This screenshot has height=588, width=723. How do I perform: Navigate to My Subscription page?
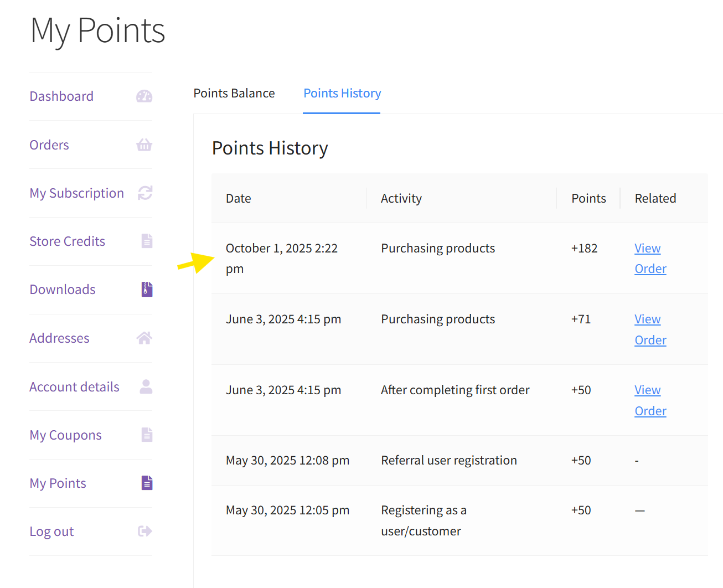point(76,193)
